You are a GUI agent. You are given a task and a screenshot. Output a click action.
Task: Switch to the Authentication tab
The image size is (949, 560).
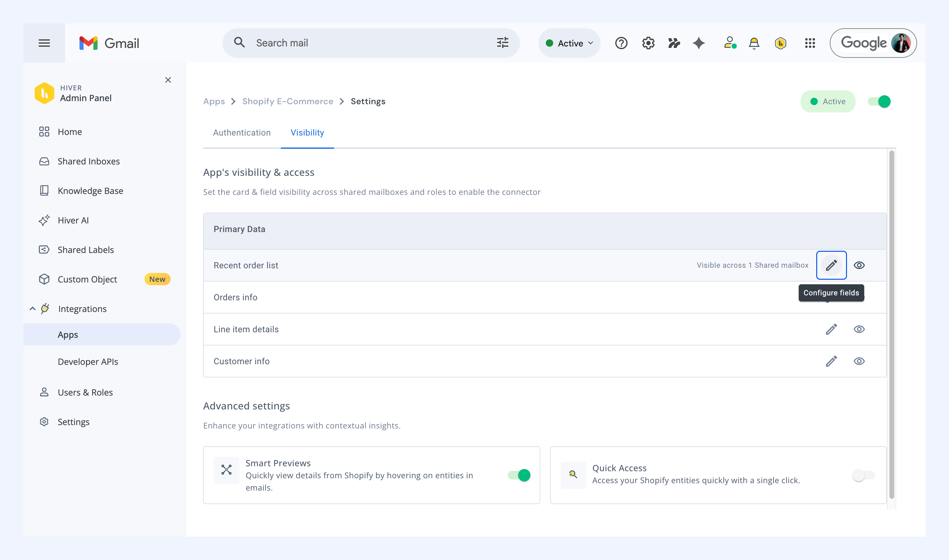242,132
